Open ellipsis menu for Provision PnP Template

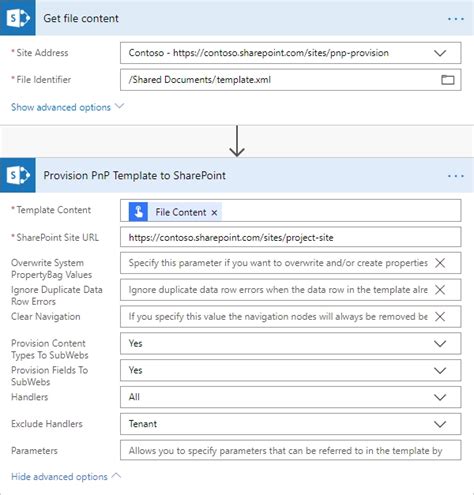coord(456,176)
